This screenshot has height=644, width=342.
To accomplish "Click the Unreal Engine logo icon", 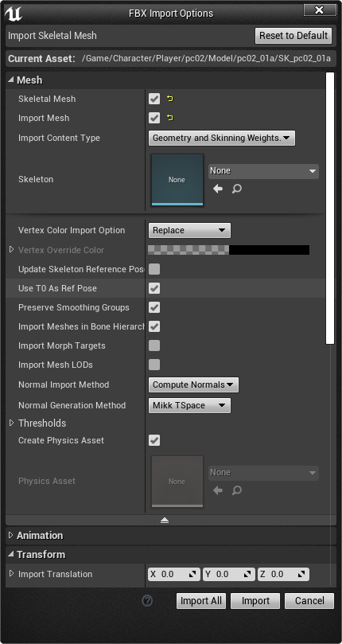I will (14, 13).
